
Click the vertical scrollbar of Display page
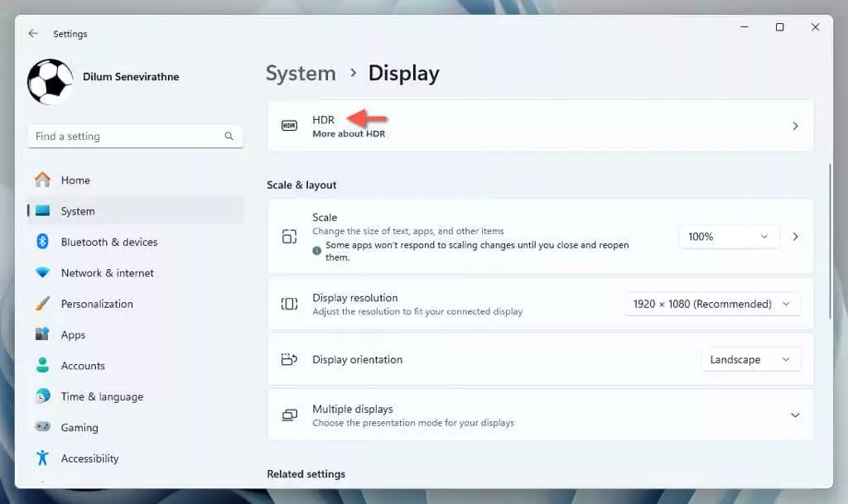click(830, 241)
